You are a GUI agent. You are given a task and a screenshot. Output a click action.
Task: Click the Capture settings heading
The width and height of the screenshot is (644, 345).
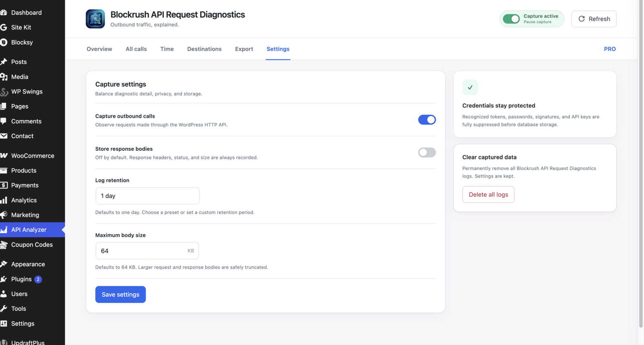pos(121,84)
